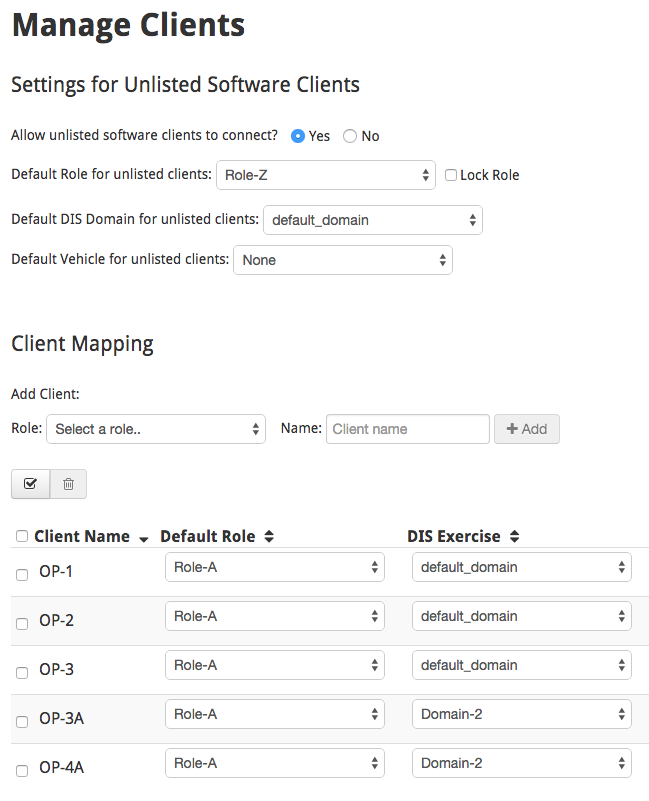Sort by Client Name arrow icon
649x801 pixels.
pos(144,539)
